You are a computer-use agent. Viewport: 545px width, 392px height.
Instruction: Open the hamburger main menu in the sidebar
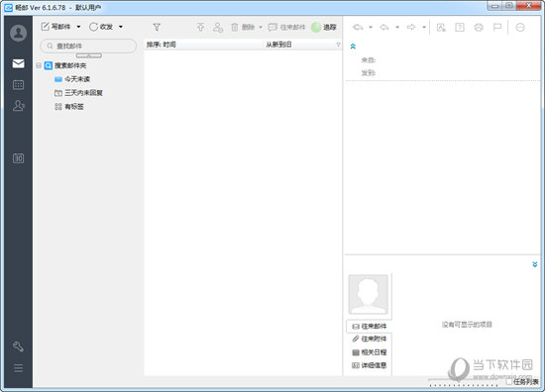tap(18, 368)
